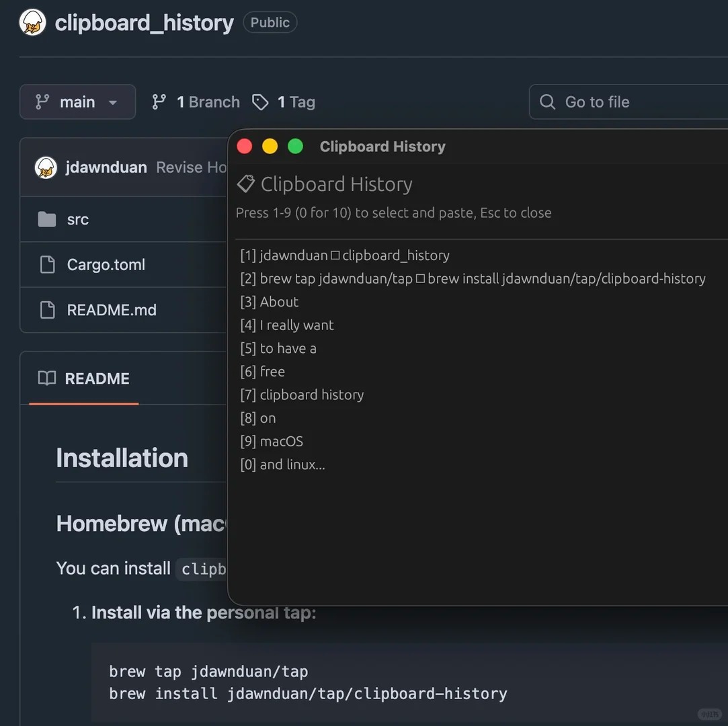Click the duck avatar next to repository name

[x=32, y=22]
